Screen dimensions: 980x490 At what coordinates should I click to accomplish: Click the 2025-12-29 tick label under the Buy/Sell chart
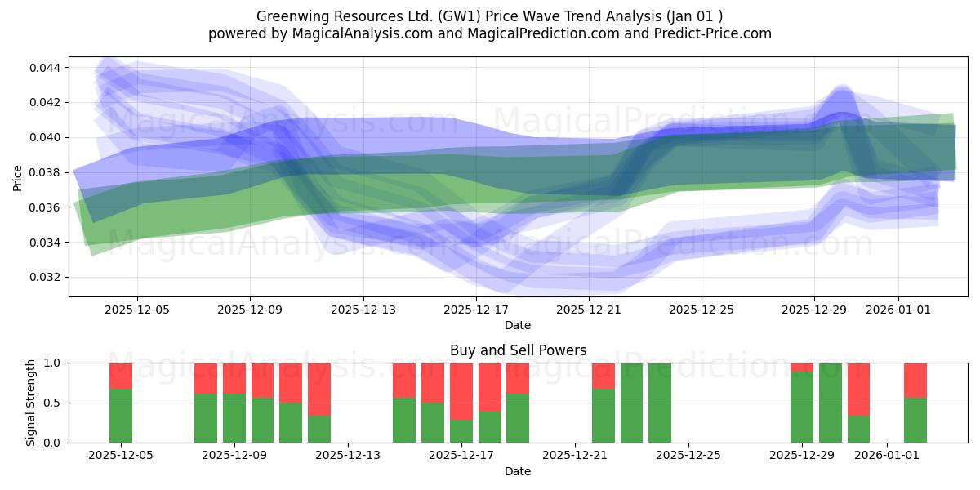[x=802, y=456]
